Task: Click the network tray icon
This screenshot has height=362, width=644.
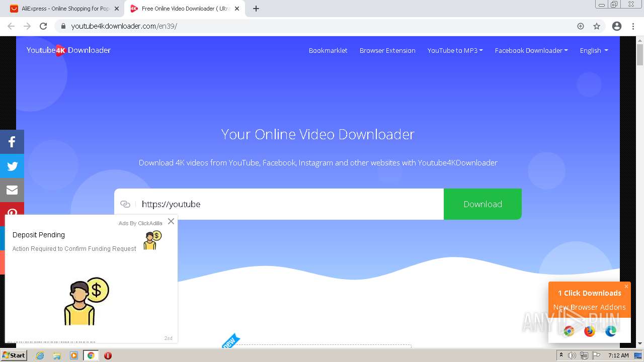Action: (584, 355)
